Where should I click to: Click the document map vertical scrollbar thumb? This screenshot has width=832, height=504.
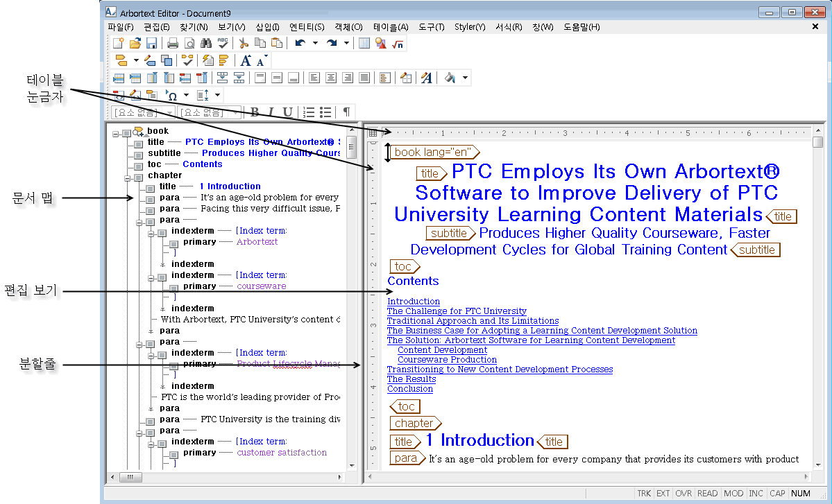(351, 148)
